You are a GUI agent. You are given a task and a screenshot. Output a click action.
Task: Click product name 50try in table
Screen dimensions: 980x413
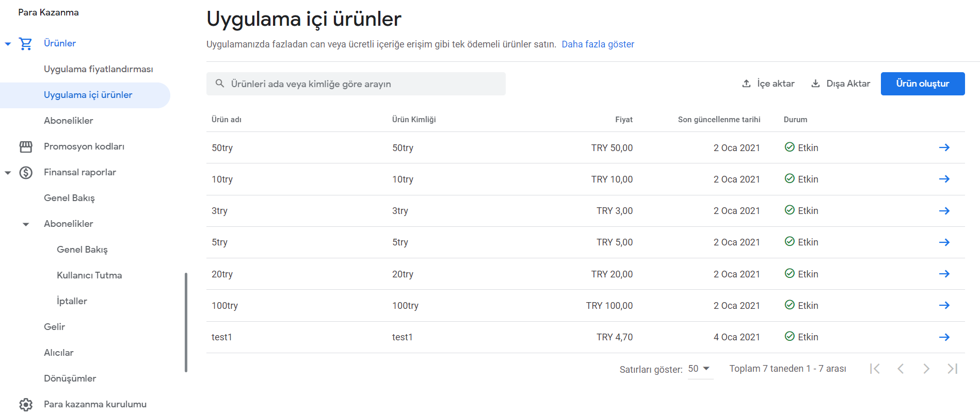click(222, 148)
